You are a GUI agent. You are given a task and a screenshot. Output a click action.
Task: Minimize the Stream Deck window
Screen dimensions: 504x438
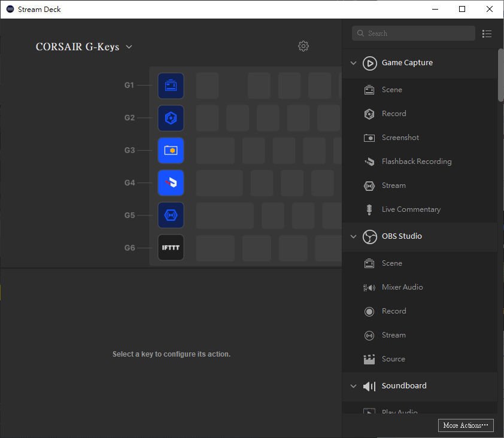pos(435,9)
